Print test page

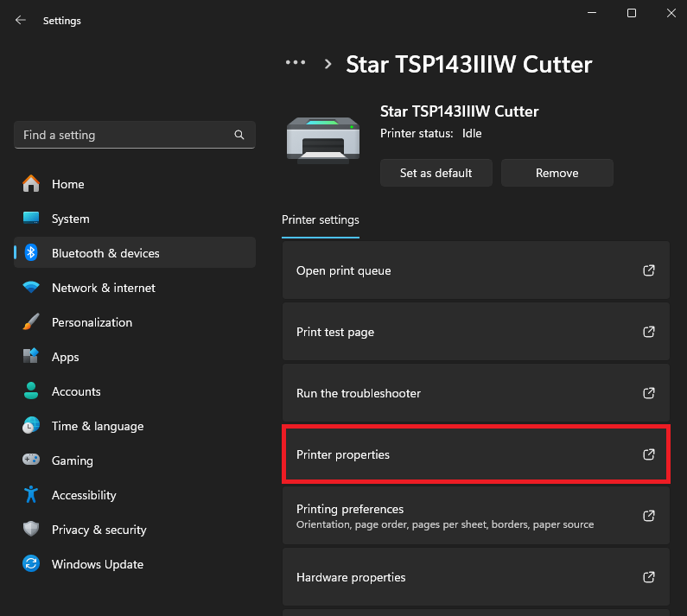tap(476, 332)
